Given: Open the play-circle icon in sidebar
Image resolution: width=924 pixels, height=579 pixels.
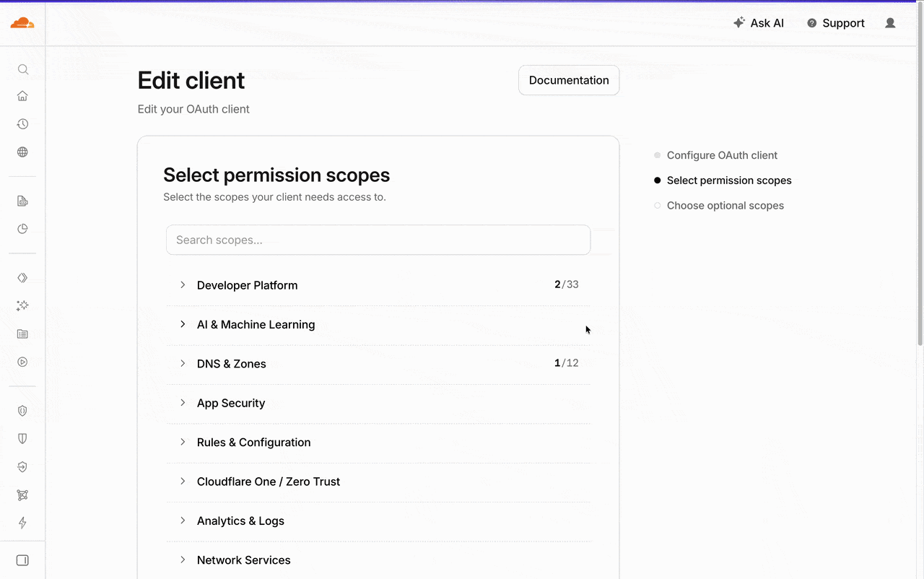Looking at the screenshot, I should [22, 362].
